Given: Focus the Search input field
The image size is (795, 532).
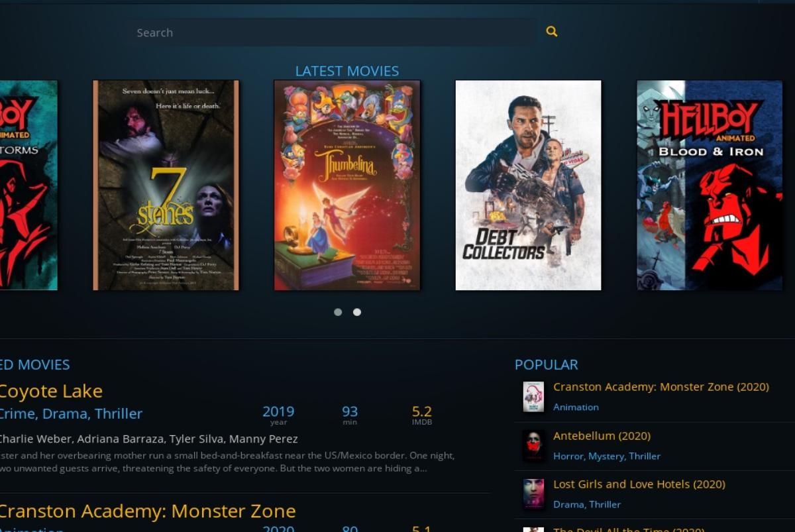Looking at the screenshot, I should (x=332, y=32).
